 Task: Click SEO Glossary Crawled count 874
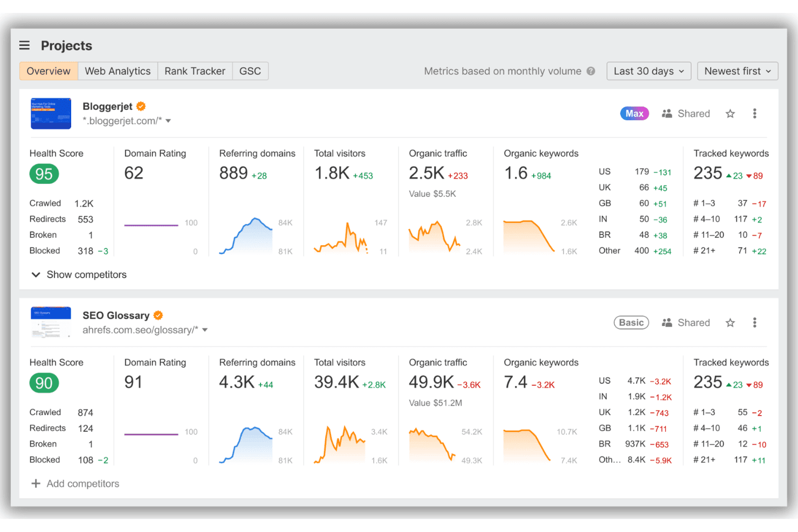click(x=85, y=413)
